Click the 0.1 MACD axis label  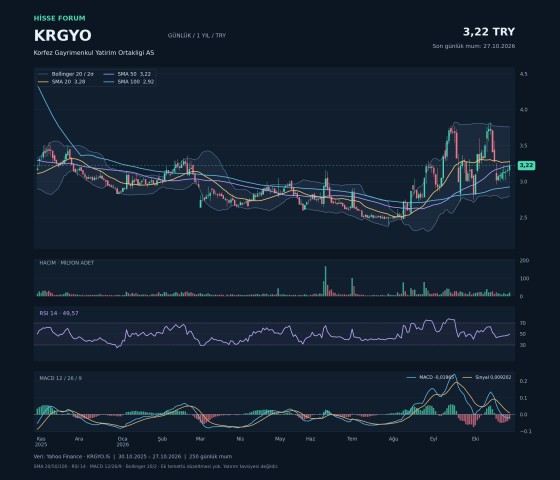coord(524,398)
